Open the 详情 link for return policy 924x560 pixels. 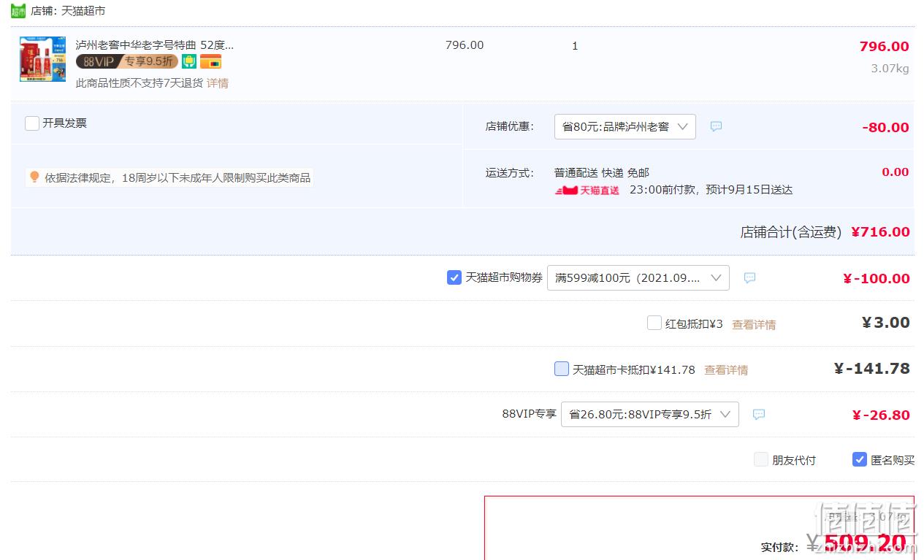[218, 83]
